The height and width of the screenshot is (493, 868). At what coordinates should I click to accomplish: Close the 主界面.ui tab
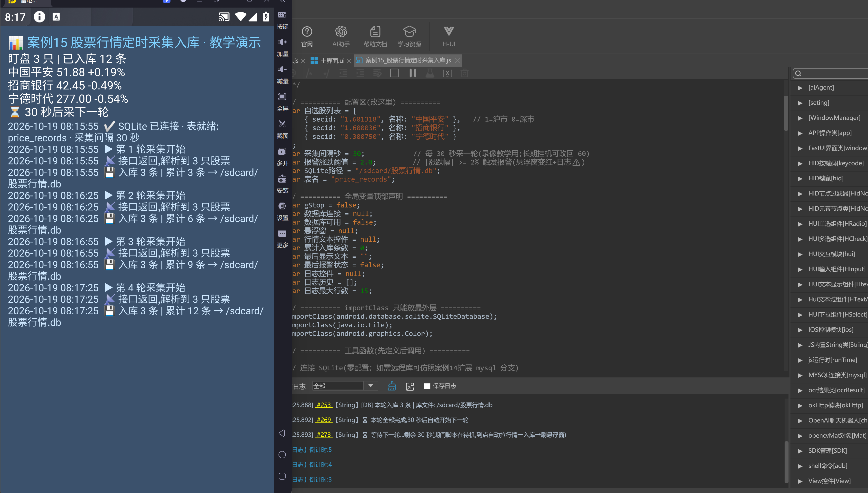pyautogui.click(x=349, y=61)
